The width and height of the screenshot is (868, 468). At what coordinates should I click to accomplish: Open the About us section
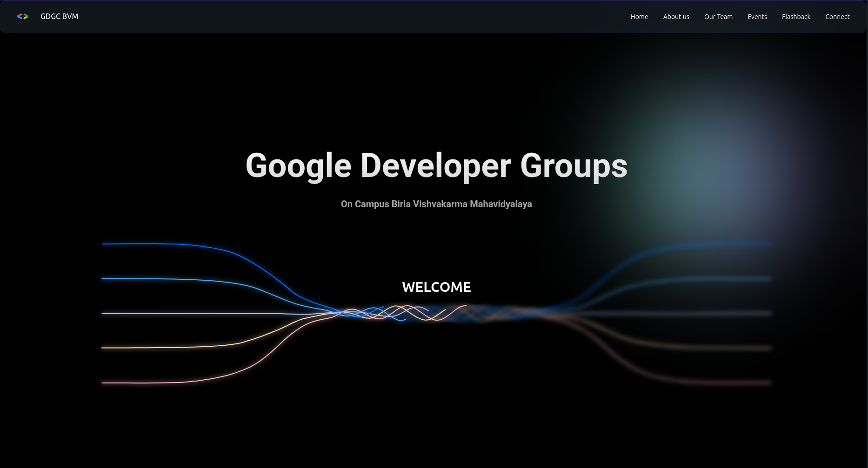click(x=676, y=16)
